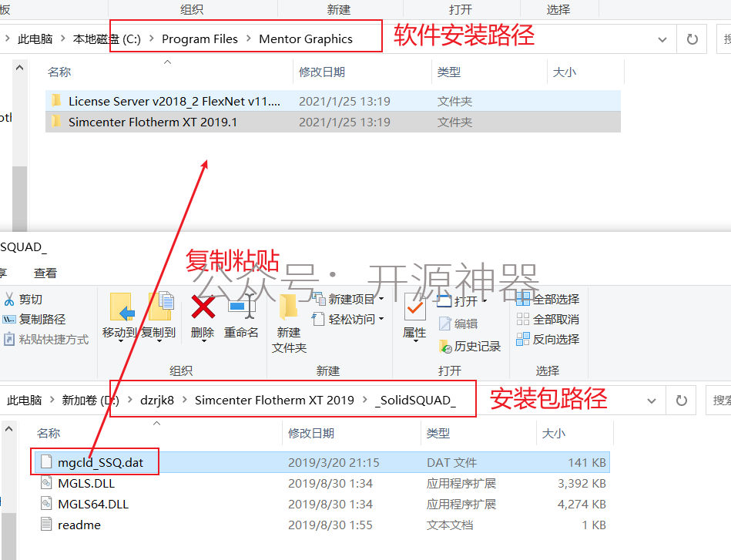Click the 2019/8/30 1:55 date cell
This screenshot has width=731, height=560.
coord(330,525)
